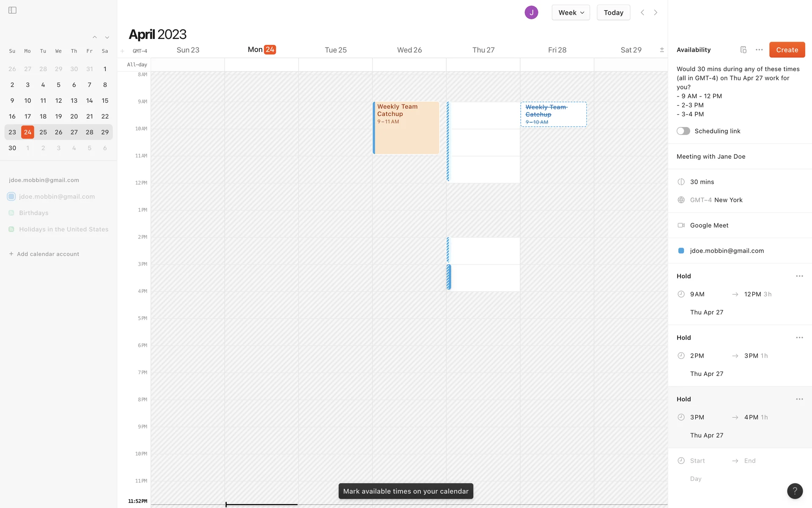Viewport: 812px width, 508px height.
Task: Open the Availability more options ellipsis
Action: click(x=759, y=50)
